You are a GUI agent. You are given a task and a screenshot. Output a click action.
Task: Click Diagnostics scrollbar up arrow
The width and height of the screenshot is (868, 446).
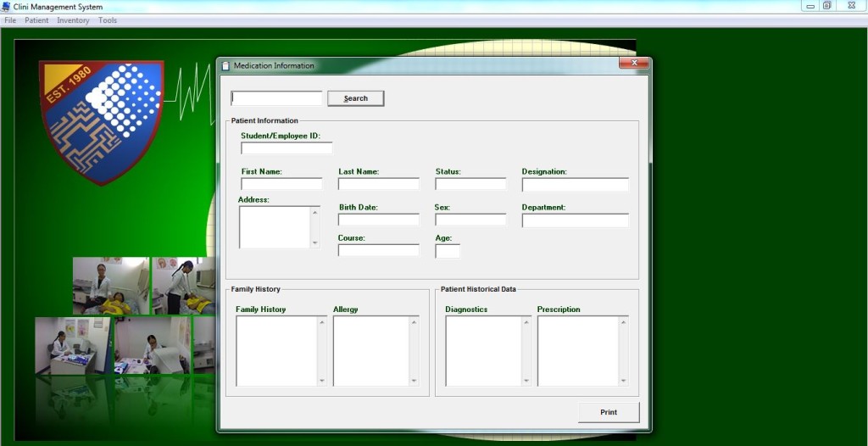click(526, 322)
